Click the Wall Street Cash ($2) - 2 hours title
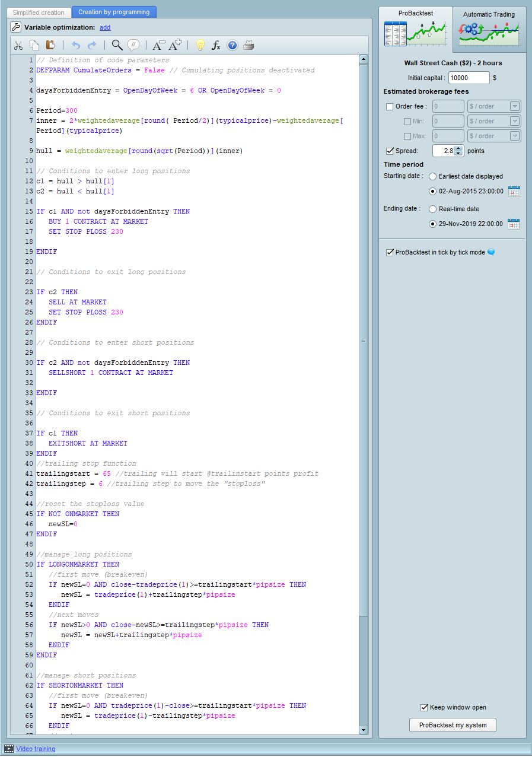532x757 pixels. (453, 63)
